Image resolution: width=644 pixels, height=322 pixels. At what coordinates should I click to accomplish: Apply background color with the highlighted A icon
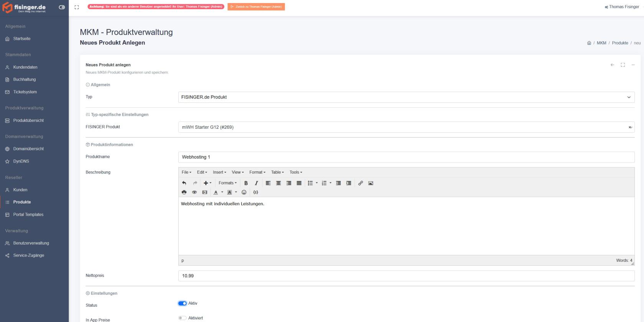coord(230,192)
